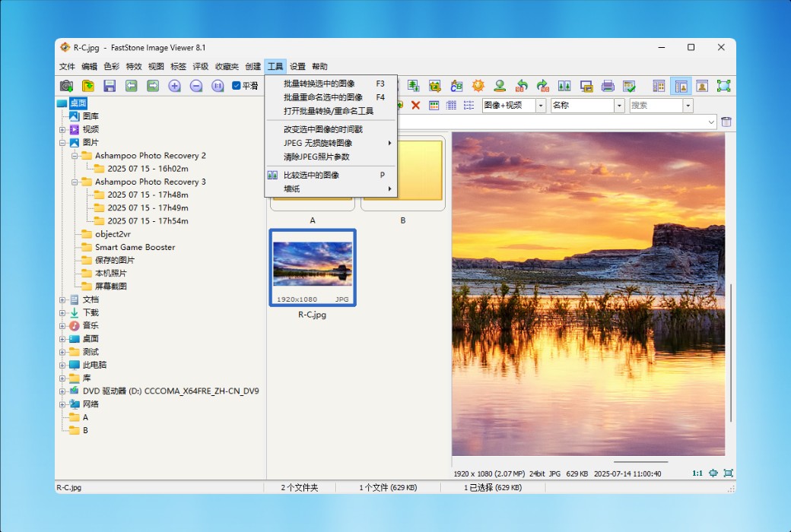Collapse Ashampoo Photo Recovery 3 node
This screenshot has height=532, width=791.
(x=75, y=182)
